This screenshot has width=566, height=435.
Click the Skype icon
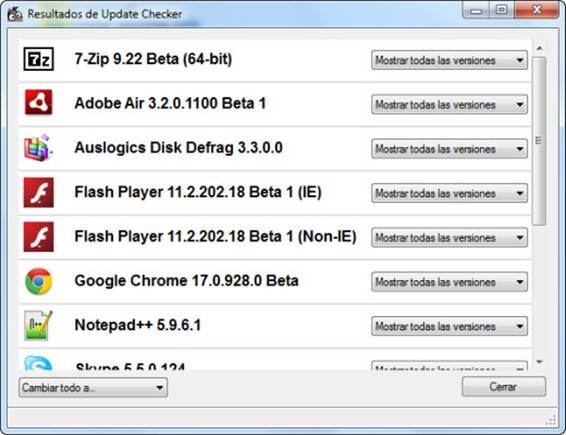click(38, 363)
